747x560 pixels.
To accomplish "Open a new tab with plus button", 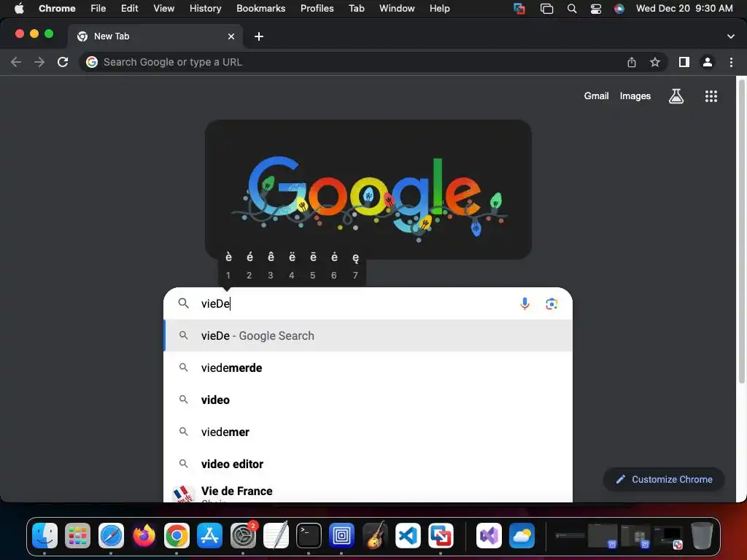I will click(x=259, y=36).
